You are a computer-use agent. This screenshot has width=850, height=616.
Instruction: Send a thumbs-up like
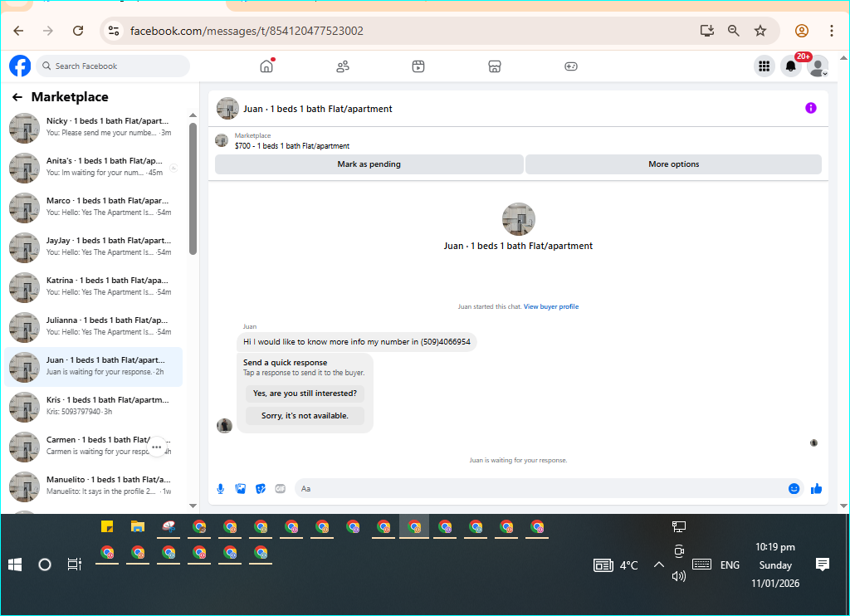point(817,489)
